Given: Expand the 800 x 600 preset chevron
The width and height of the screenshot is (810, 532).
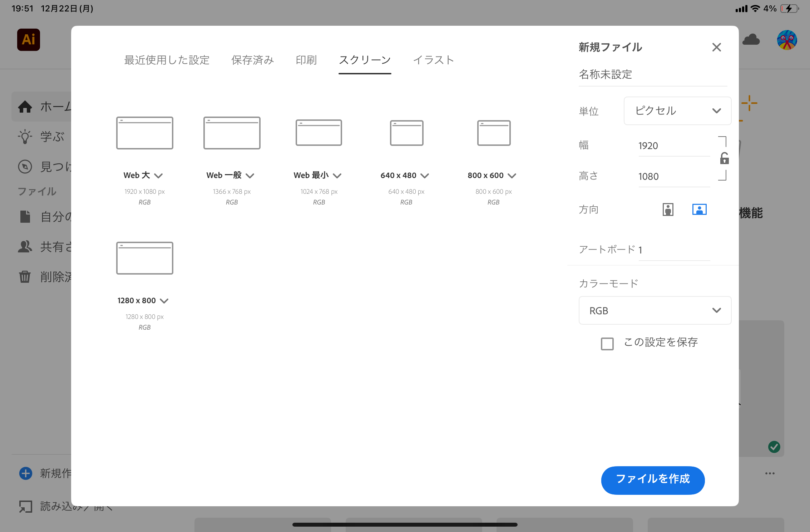Looking at the screenshot, I should [512, 176].
